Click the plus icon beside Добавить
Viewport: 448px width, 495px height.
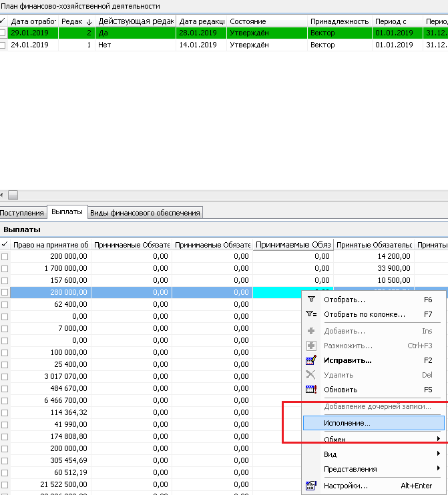310,331
